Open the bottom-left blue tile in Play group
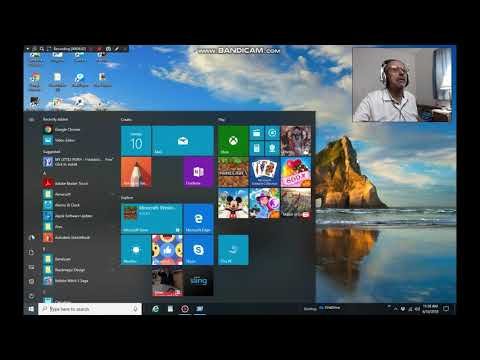The height and width of the screenshot is (360, 480). point(233,250)
